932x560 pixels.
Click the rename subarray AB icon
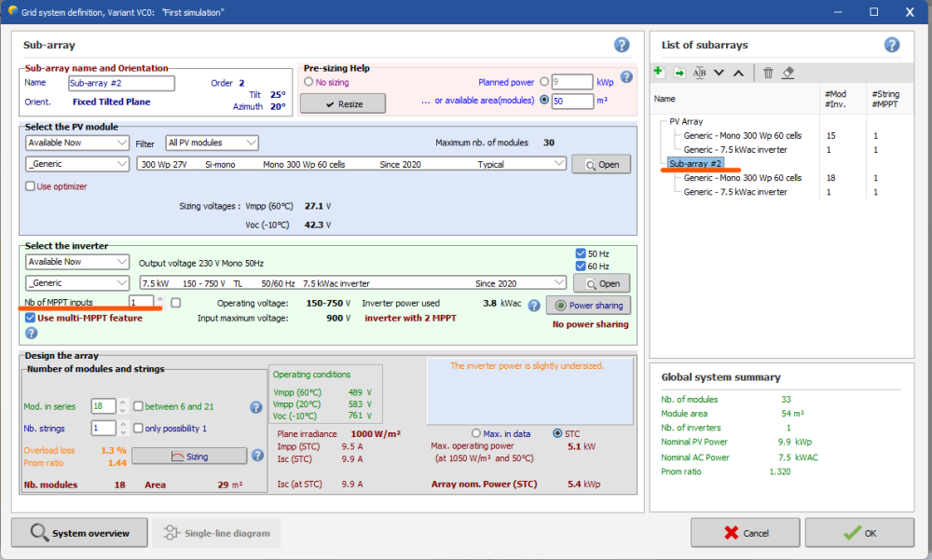coord(699,73)
